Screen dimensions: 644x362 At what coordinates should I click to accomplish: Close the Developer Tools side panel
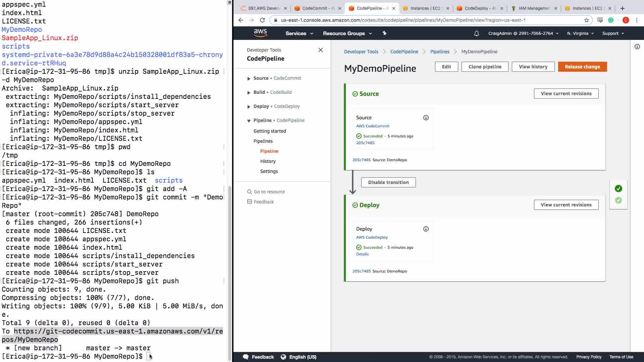click(x=320, y=50)
